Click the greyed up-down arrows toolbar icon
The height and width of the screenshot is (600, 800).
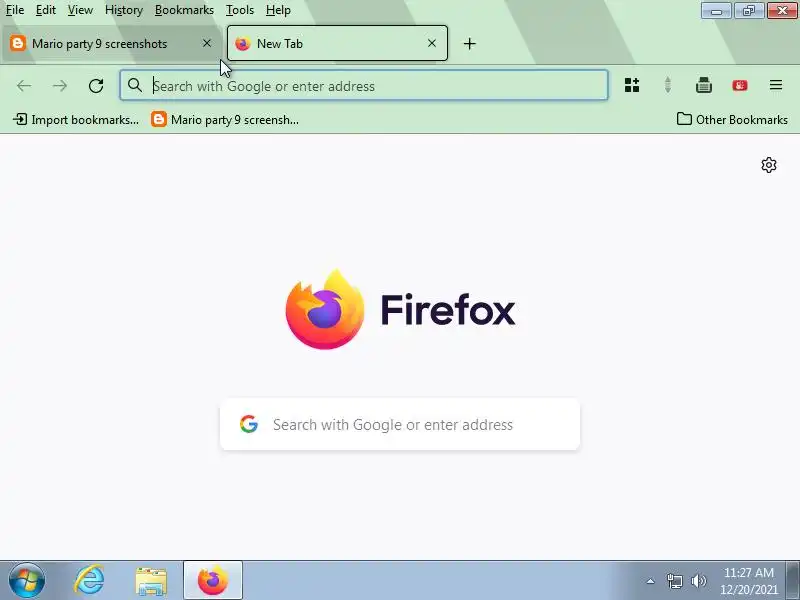pyautogui.click(x=667, y=85)
